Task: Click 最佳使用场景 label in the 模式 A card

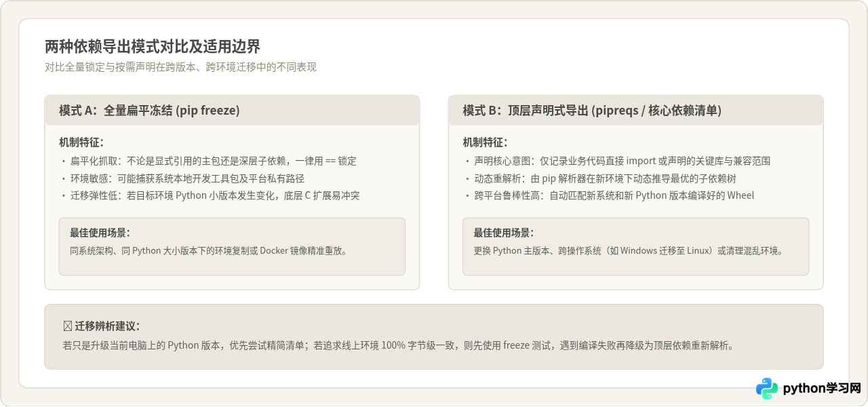Action: [100, 233]
